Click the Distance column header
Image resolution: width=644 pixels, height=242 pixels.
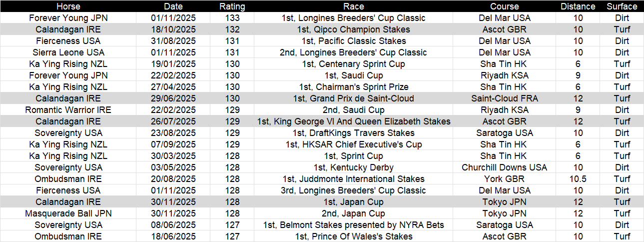click(578, 6)
